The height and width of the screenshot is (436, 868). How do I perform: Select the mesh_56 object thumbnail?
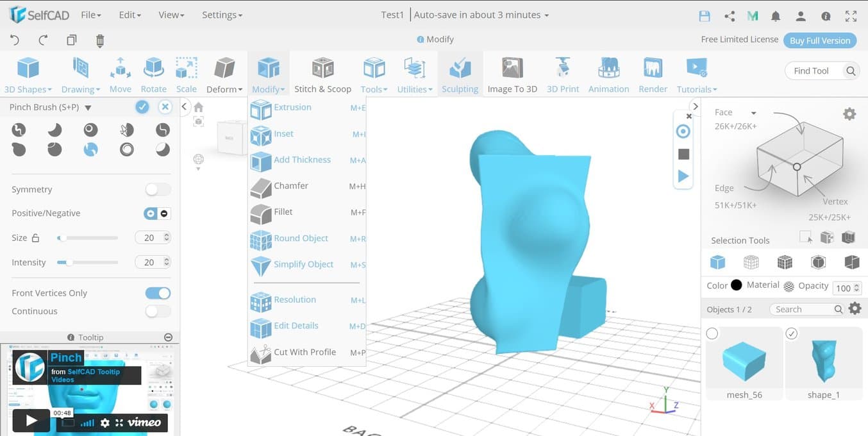(744, 362)
